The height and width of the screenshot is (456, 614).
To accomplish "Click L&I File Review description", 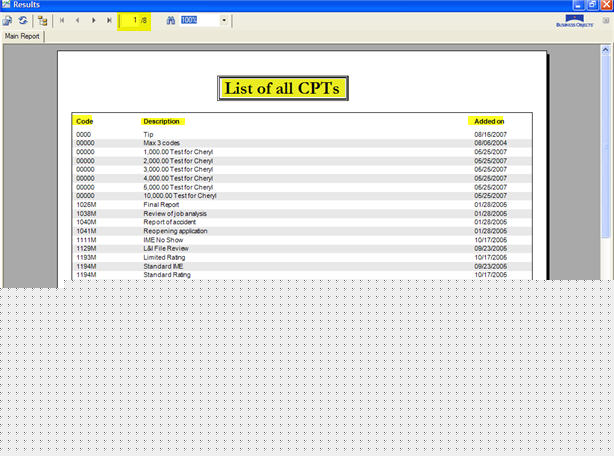I will [x=166, y=249].
